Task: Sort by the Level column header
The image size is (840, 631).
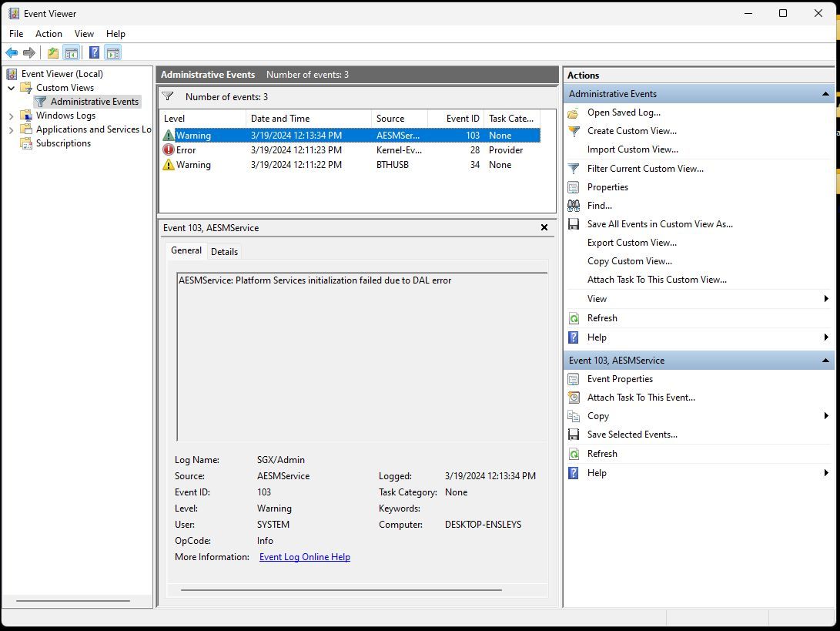Action: pyautogui.click(x=202, y=119)
